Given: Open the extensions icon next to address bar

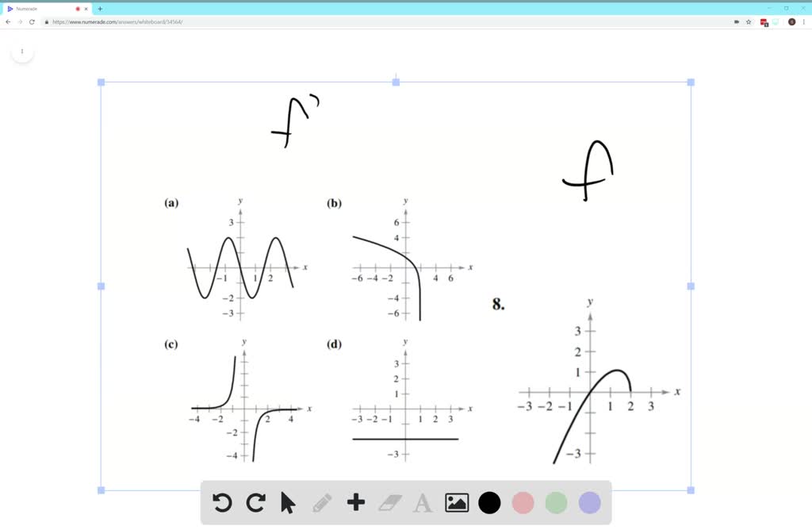Looking at the screenshot, I should tap(763, 22).
